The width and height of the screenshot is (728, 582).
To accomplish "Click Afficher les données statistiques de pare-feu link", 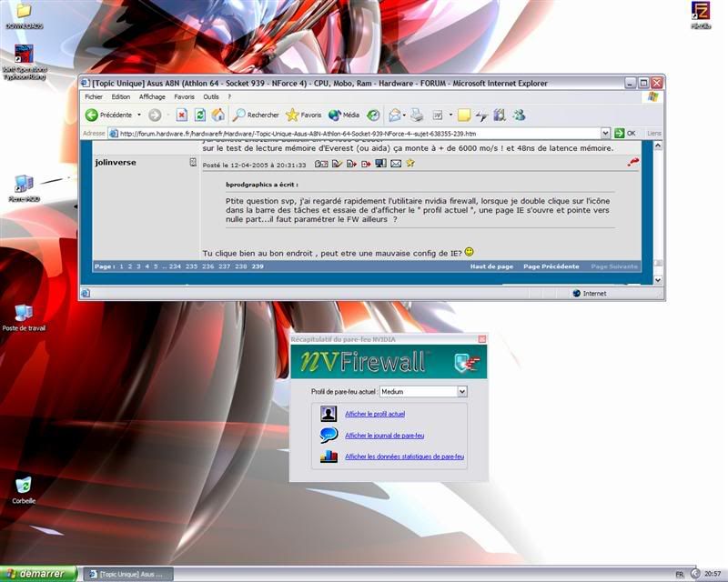I will coord(404,457).
